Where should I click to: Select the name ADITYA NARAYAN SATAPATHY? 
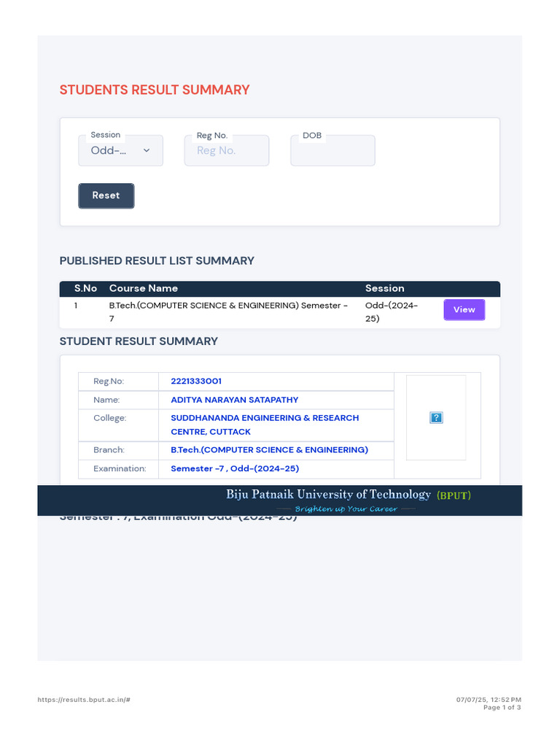[234, 400]
